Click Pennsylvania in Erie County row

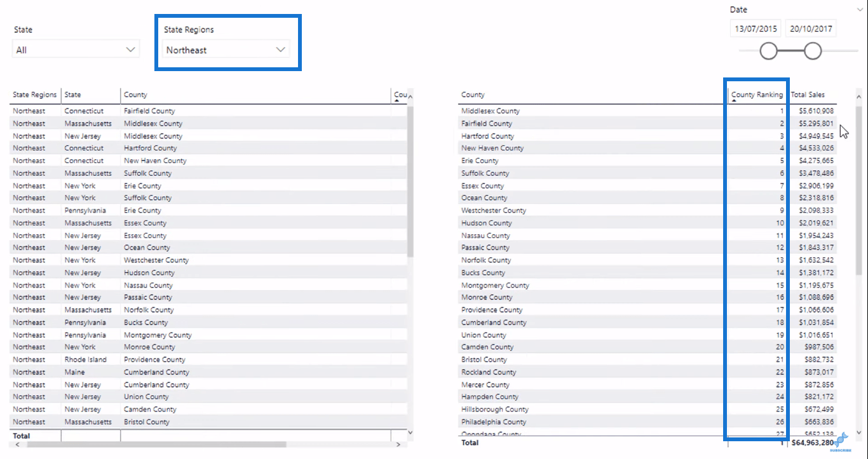85,210
